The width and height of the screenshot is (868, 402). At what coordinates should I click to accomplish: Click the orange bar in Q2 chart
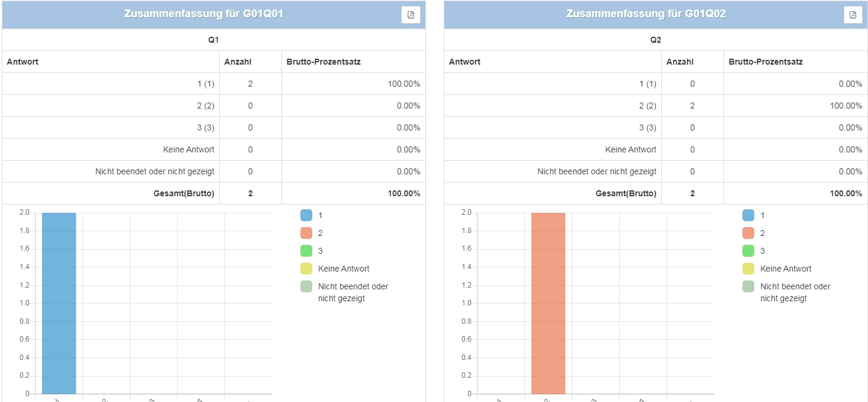coord(548,302)
